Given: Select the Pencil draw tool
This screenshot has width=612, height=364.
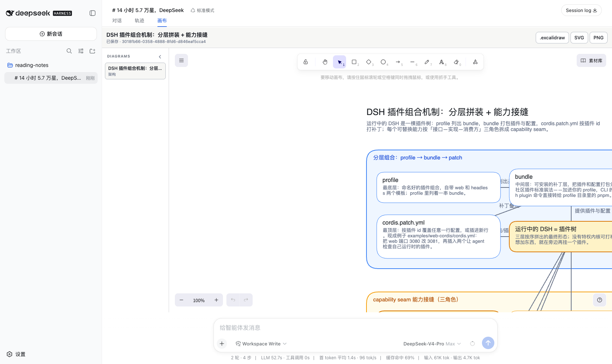Looking at the screenshot, I should [x=427, y=62].
